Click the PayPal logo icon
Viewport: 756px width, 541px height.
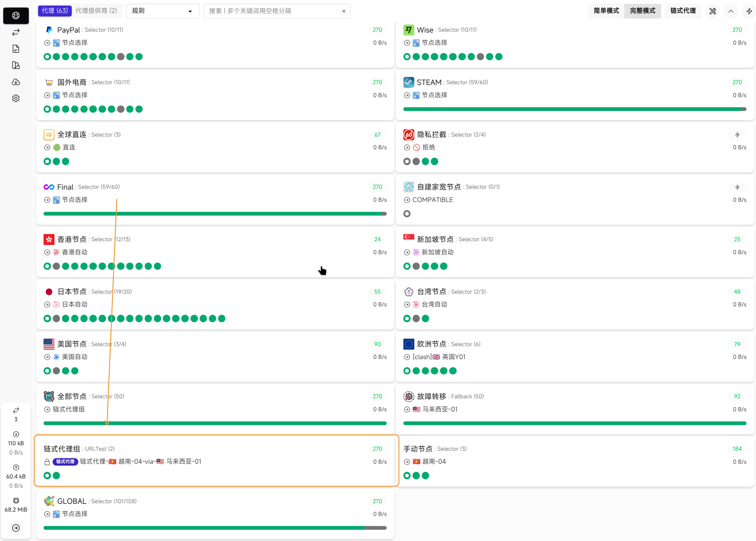(49, 30)
